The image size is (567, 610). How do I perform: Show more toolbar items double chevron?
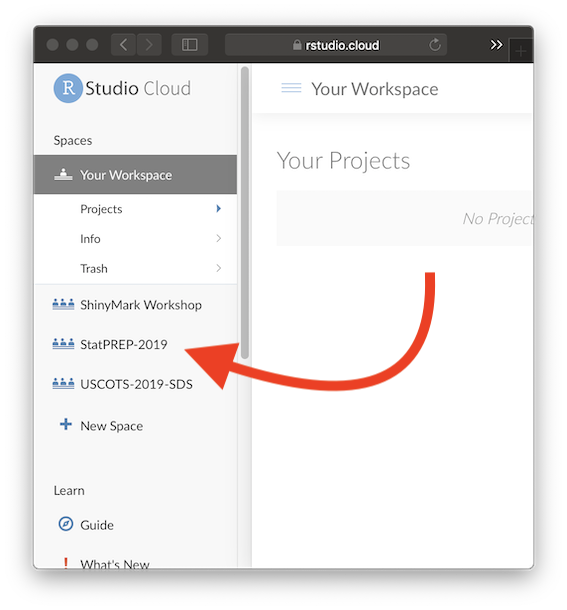496,45
